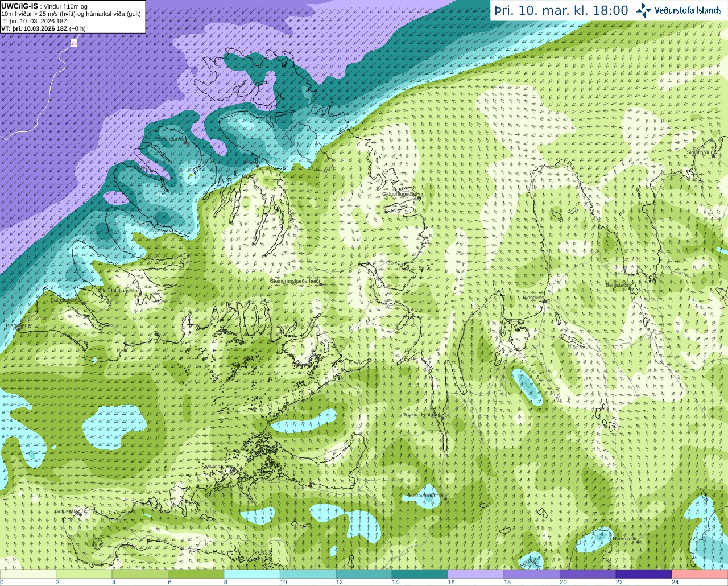Select the Steingrímsfjarðarheiði station marker

coord(320,284)
